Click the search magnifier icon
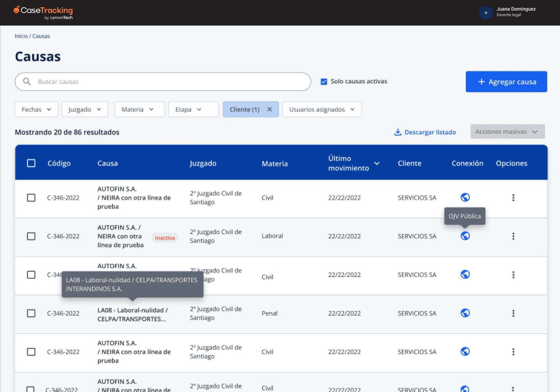Screen dimensions: 560x392 point(27,82)
